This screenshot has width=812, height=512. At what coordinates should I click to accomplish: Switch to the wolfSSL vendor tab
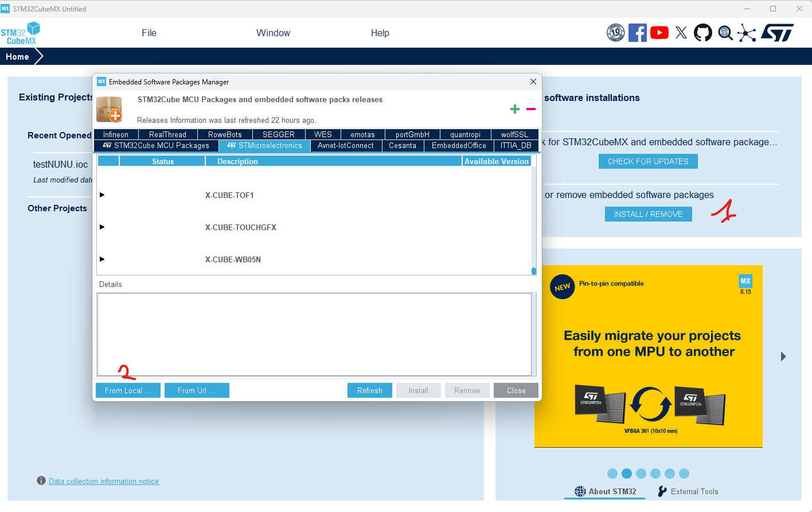click(515, 134)
